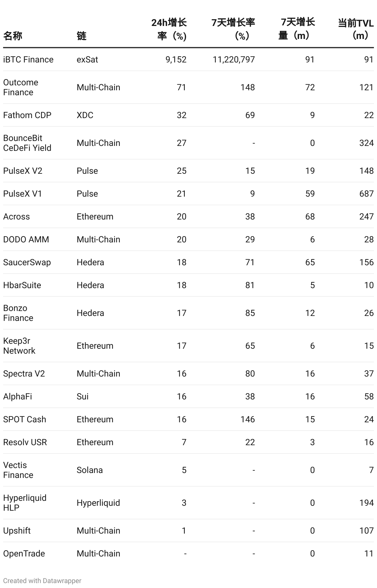
Task: Click the 24h增长率 column header
Action: [169, 29]
